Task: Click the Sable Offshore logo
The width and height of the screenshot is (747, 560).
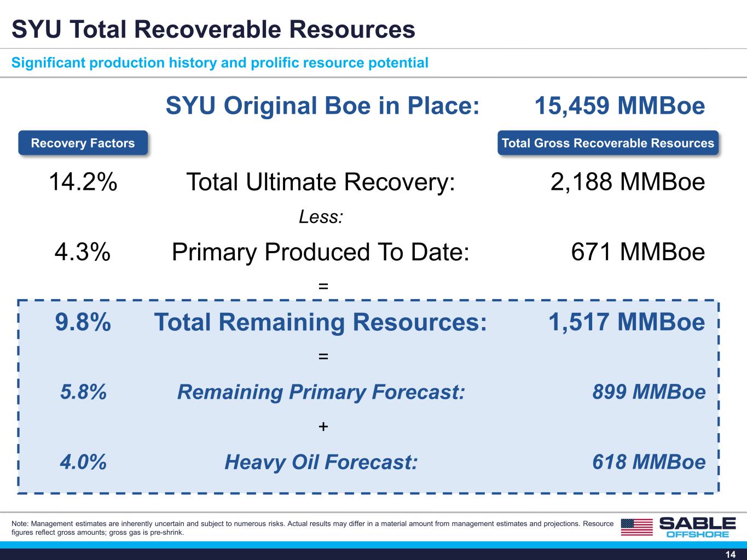Action: (x=698, y=527)
